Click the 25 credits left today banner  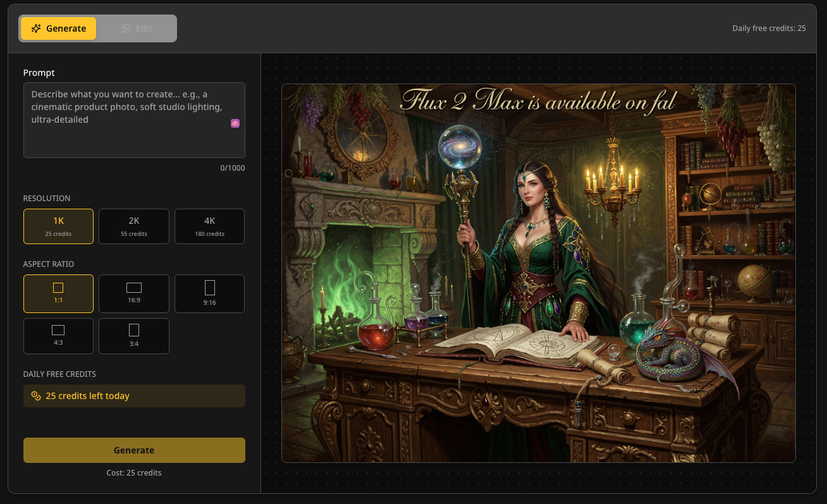[134, 395]
